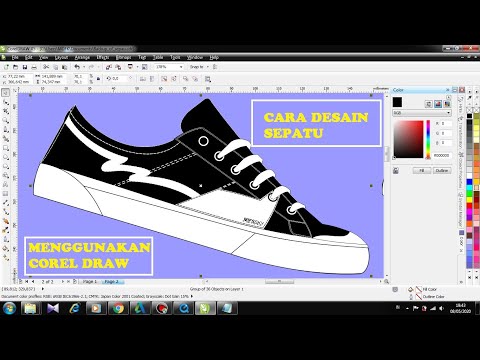Click the Cut scissors icon
The height and width of the screenshot is (360, 480).
click(46, 67)
